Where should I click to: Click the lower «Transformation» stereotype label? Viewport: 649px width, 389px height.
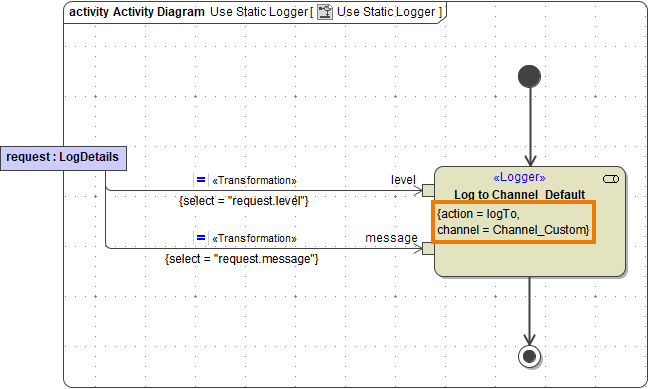(254, 238)
